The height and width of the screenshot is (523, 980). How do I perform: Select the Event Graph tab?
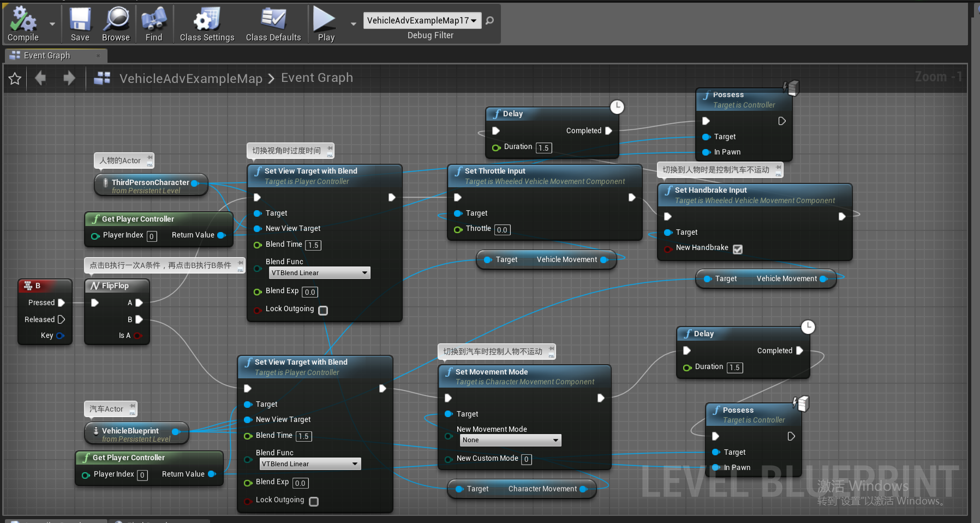(x=46, y=55)
